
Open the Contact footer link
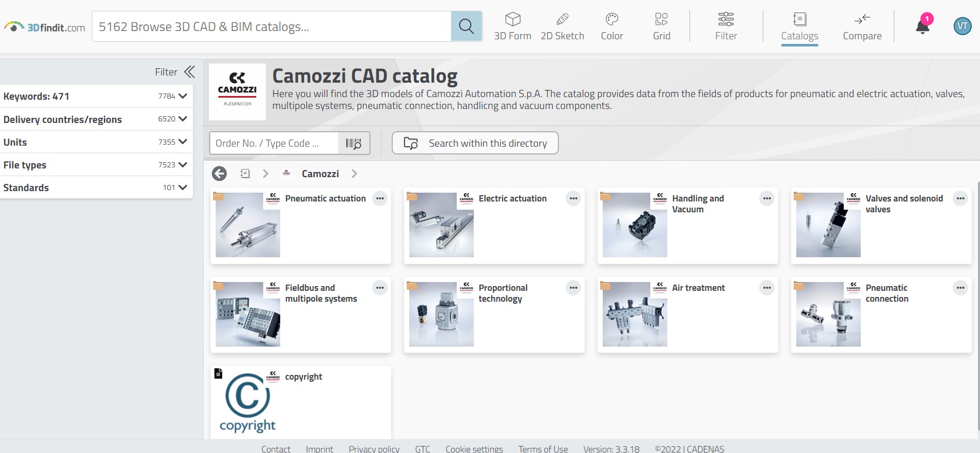coord(276,449)
